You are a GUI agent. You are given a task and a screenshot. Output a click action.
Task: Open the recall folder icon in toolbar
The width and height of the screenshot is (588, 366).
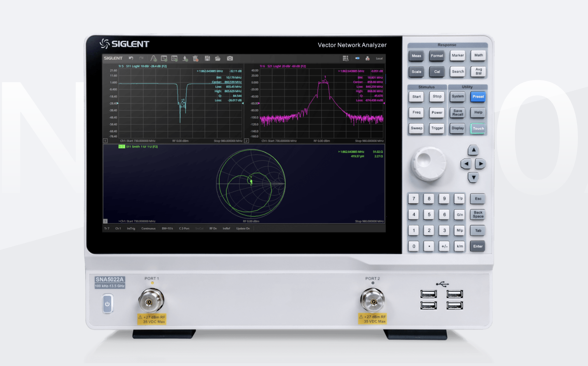(218, 58)
